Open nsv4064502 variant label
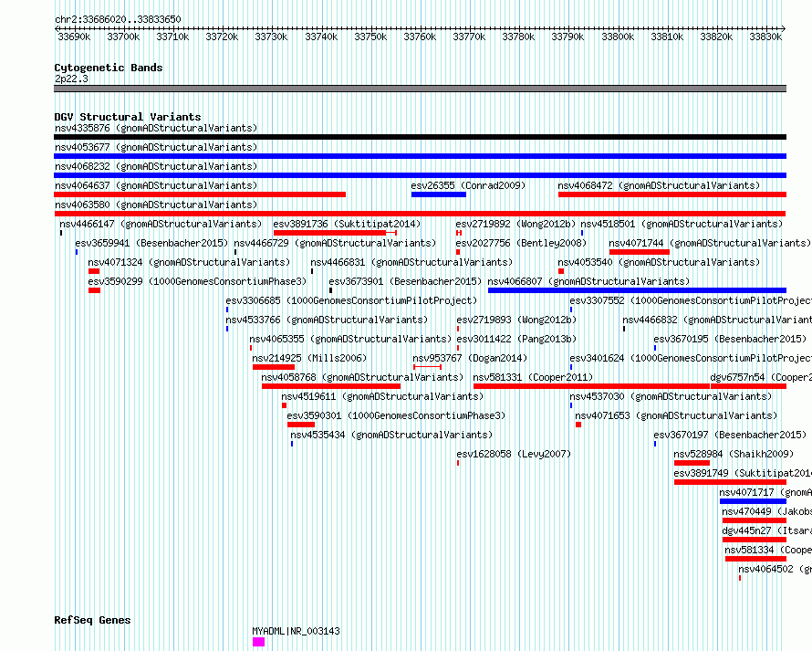The image size is (812, 651). click(775, 569)
